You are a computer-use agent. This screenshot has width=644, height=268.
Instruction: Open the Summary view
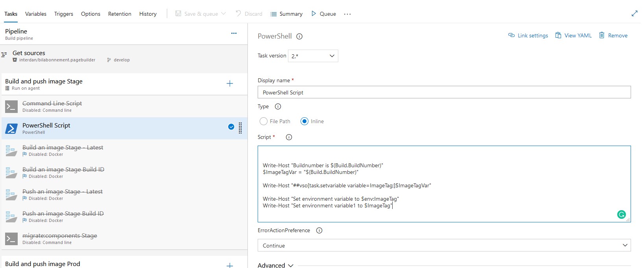pyautogui.click(x=286, y=14)
